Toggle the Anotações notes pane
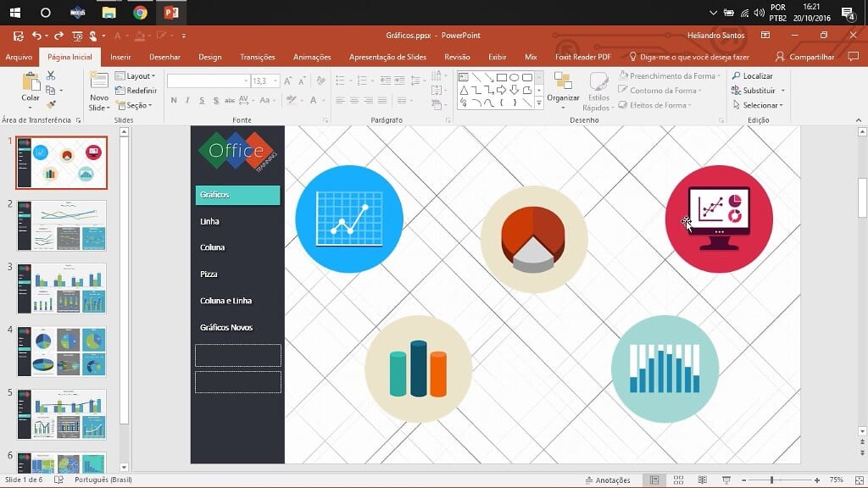The height and width of the screenshot is (488, 868). 607,480
